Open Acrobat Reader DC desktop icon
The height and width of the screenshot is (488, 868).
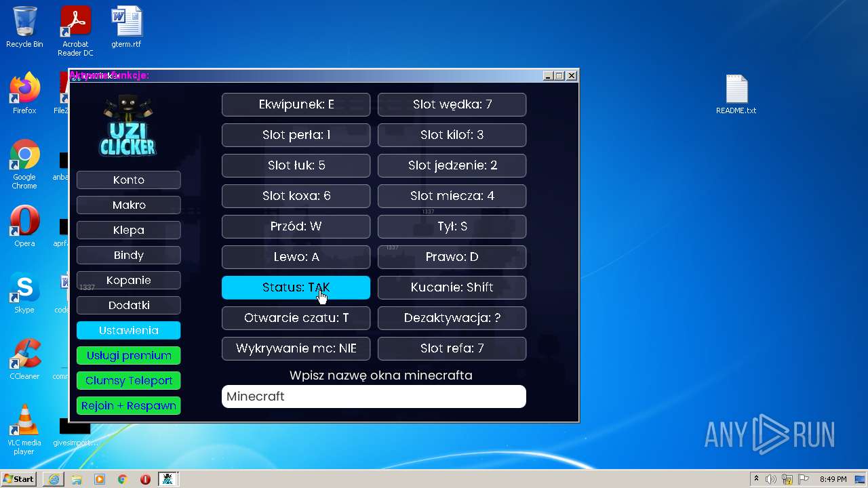75,31
